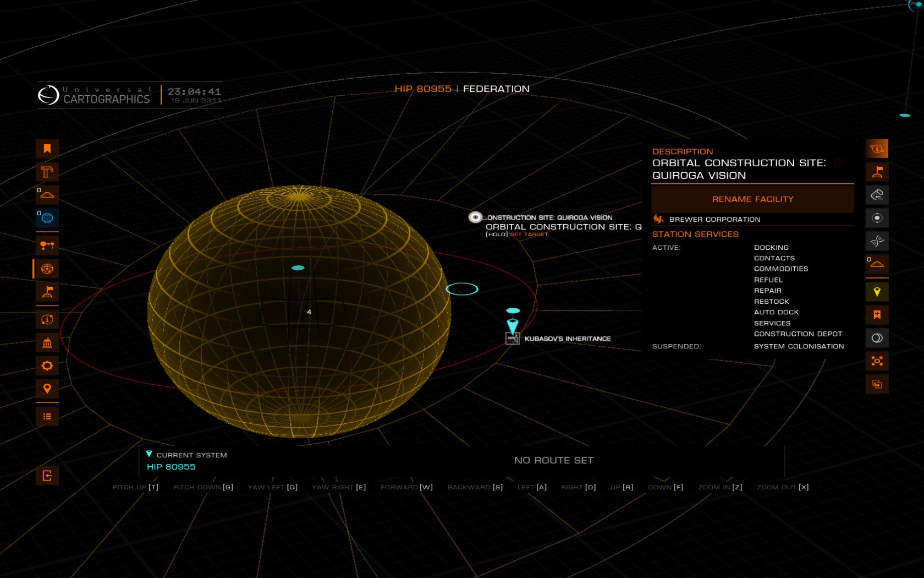
Task: Click the Construction Depot service entry
Action: [x=798, y=334]
